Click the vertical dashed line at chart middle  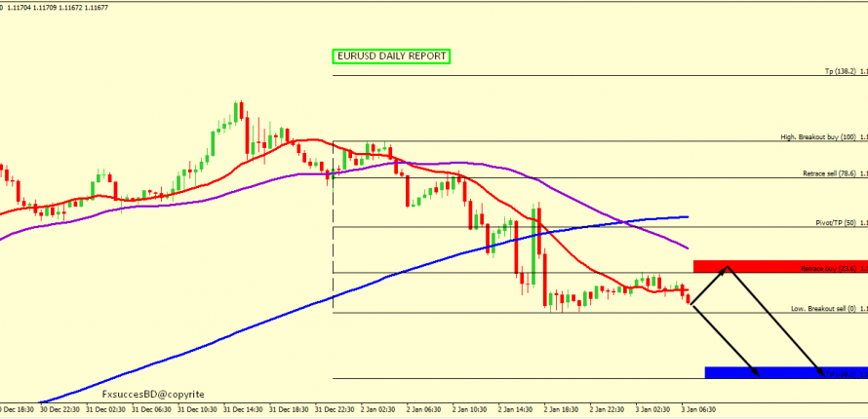coord(333,244)
